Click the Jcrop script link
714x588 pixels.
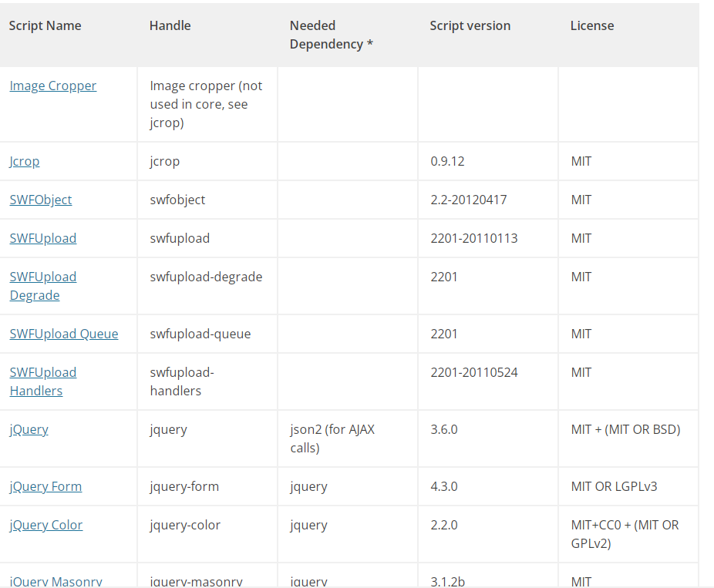(x=25, y=161)
